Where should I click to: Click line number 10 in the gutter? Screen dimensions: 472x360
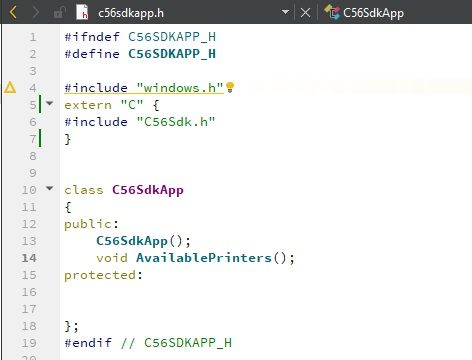point(29,190)
